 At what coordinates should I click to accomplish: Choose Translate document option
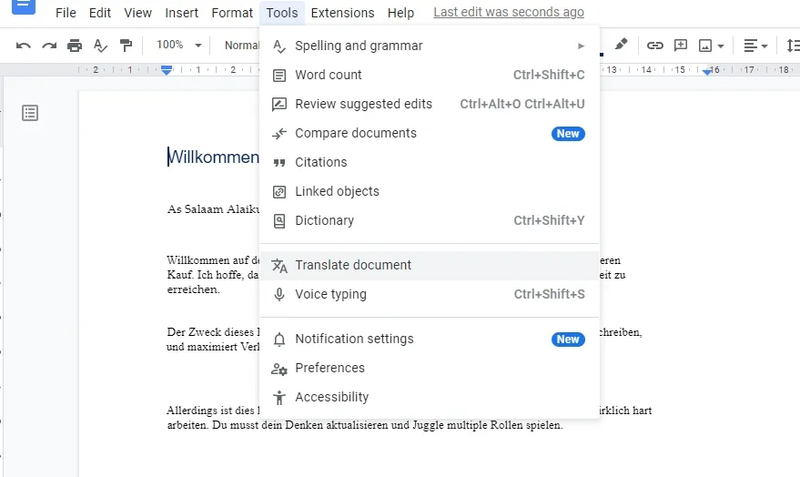[429, 265]
